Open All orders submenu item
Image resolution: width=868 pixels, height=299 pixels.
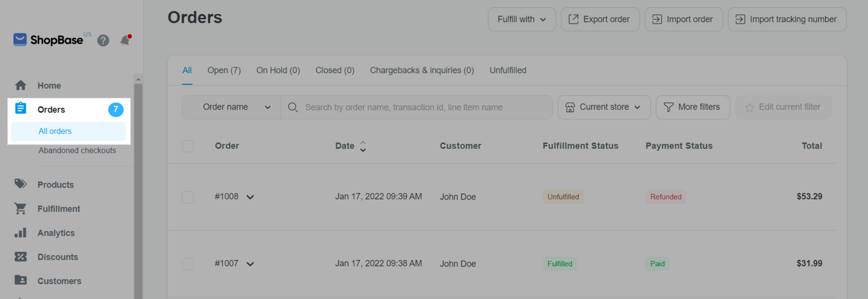click(68, 131)
